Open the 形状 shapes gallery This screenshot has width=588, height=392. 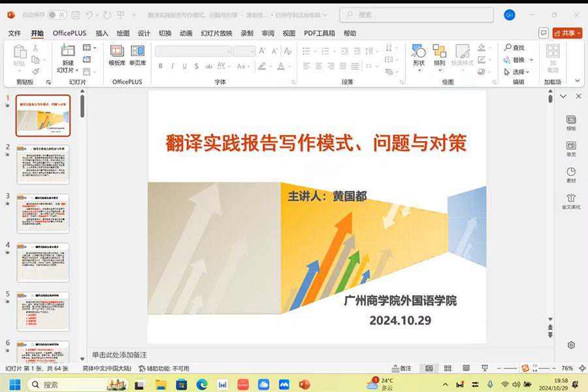point(419,55)
